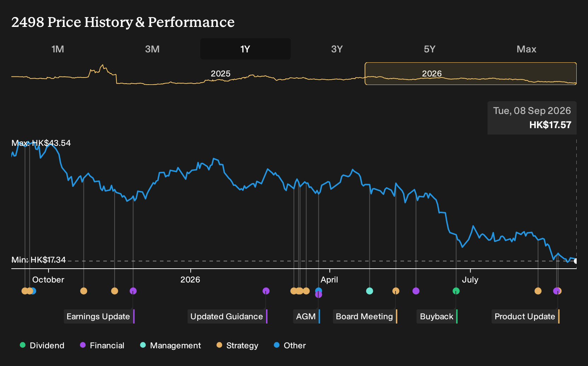Toggle the Dividend legend filter
This screenshot has width=588, height=366.
(x=42, y=345)
